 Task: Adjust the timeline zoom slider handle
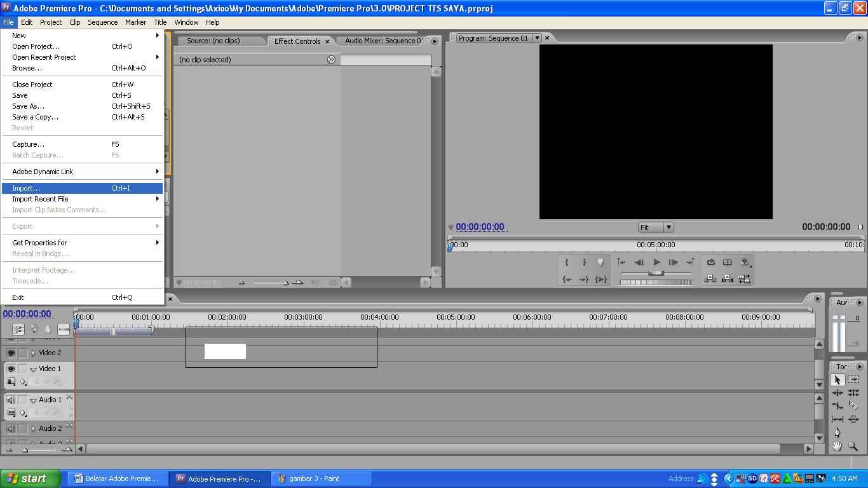point(25,450)
